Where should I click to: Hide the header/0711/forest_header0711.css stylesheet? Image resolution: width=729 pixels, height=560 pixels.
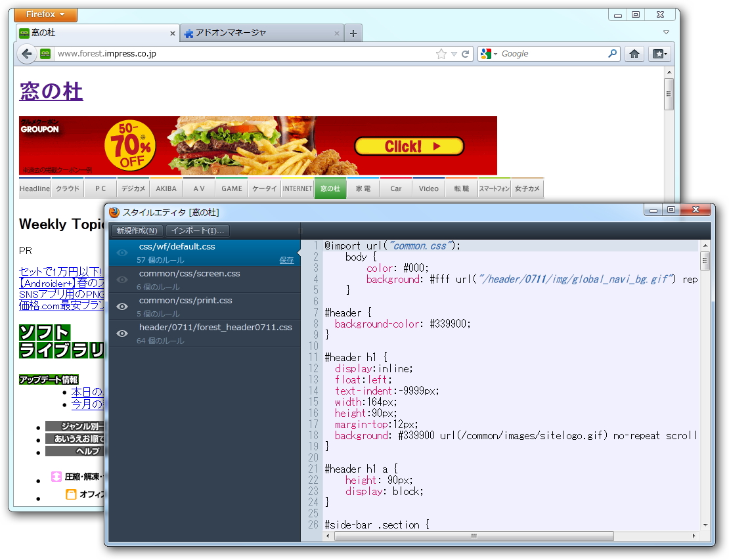point(122,333)
